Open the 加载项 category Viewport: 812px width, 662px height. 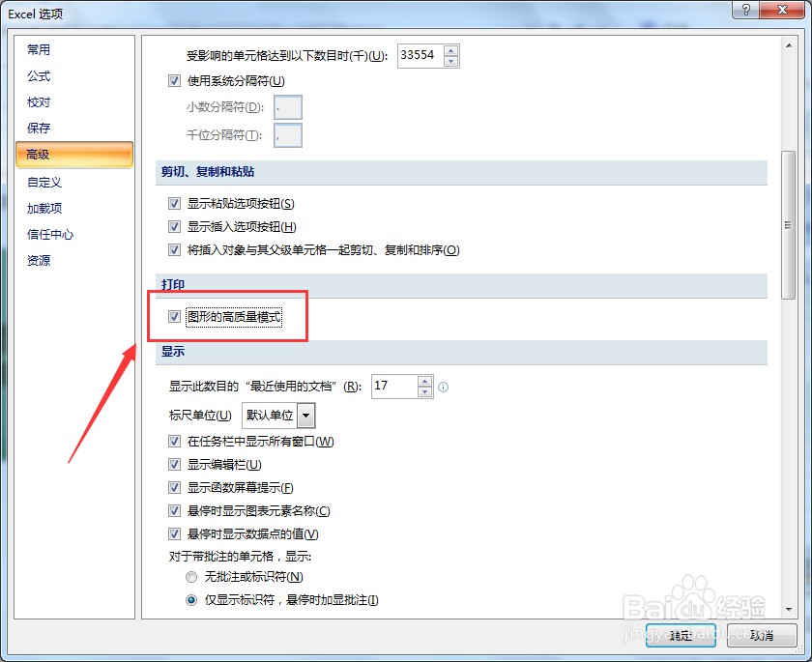(44, 208)
